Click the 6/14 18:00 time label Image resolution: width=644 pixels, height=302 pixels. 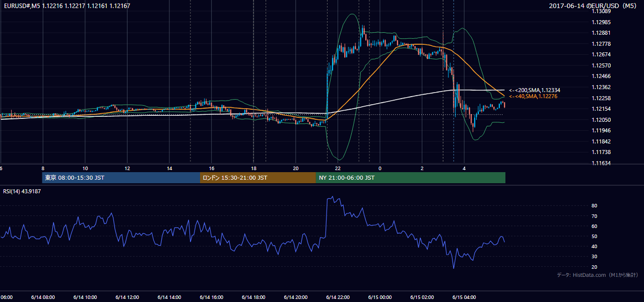click(253, 297)
